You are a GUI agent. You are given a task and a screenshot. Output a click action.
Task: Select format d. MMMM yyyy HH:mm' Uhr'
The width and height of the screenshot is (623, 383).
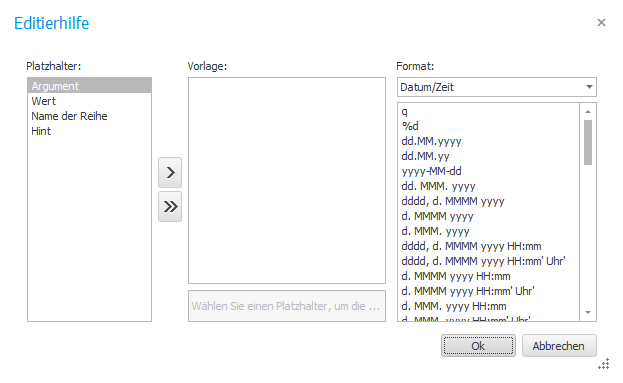[489, 291]
